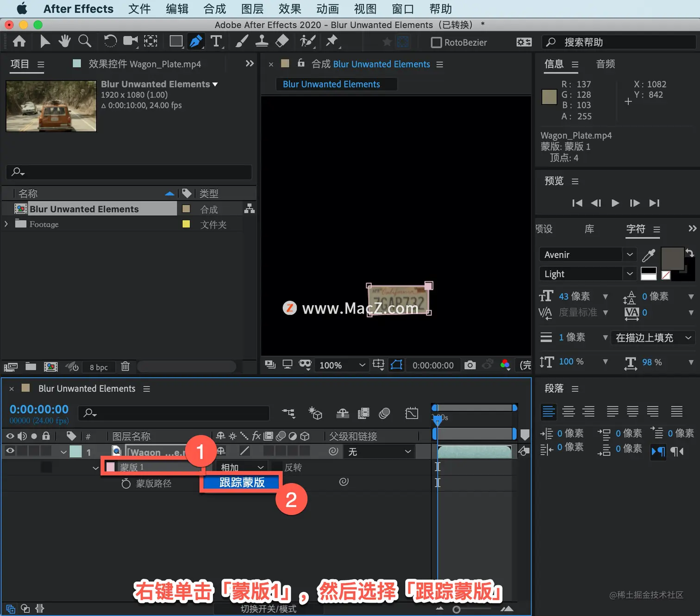Open the 效果 menu
700x616 pixels.
[x=290, y=9]
